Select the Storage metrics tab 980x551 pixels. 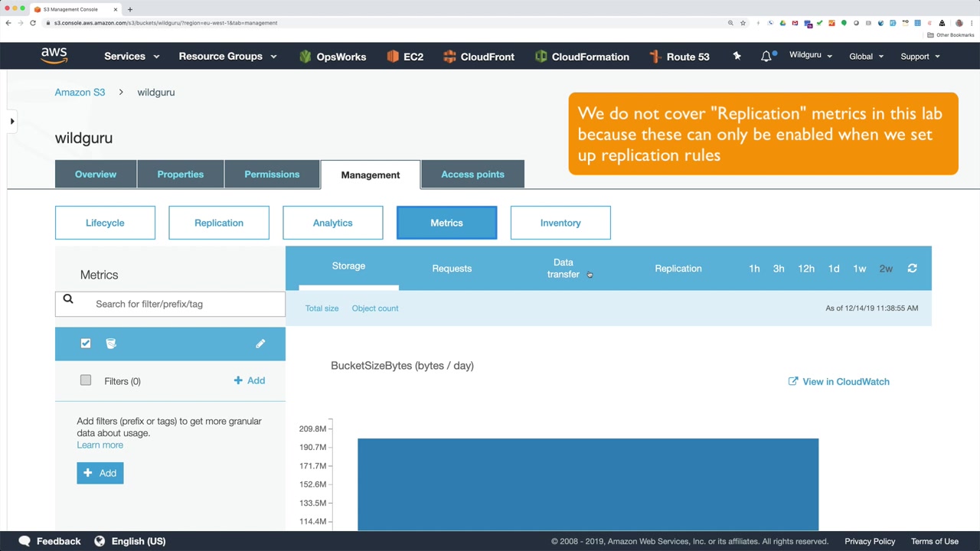click(x=348, y=266)
